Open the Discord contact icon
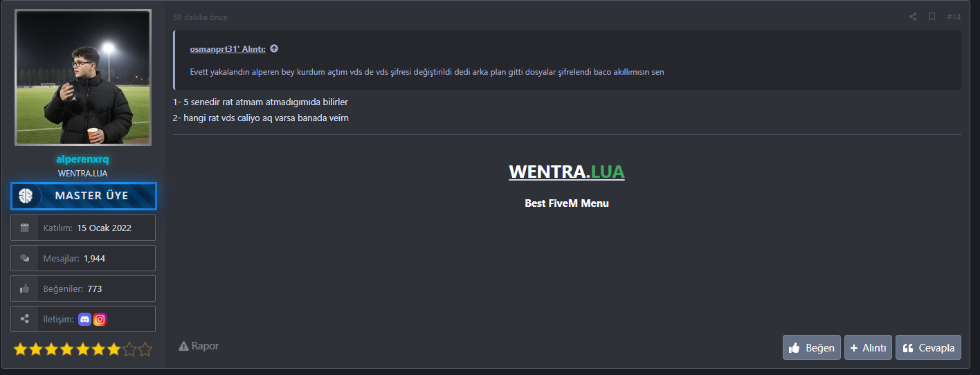 coord(85,319)
